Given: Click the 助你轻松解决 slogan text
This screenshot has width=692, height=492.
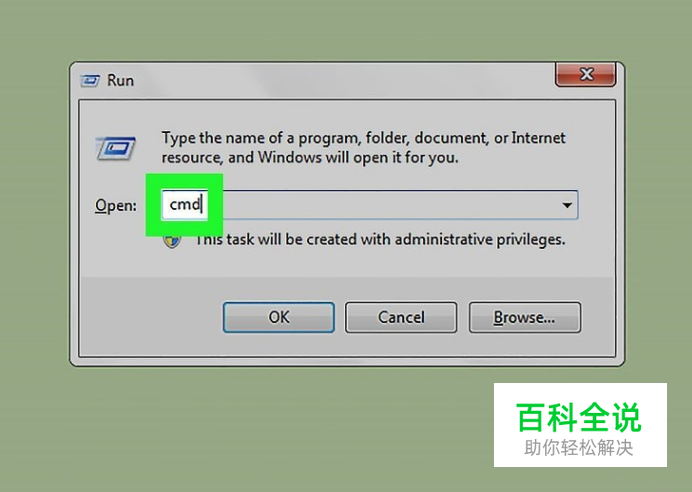Looking at the screenshot, I should tap(579, 448).
